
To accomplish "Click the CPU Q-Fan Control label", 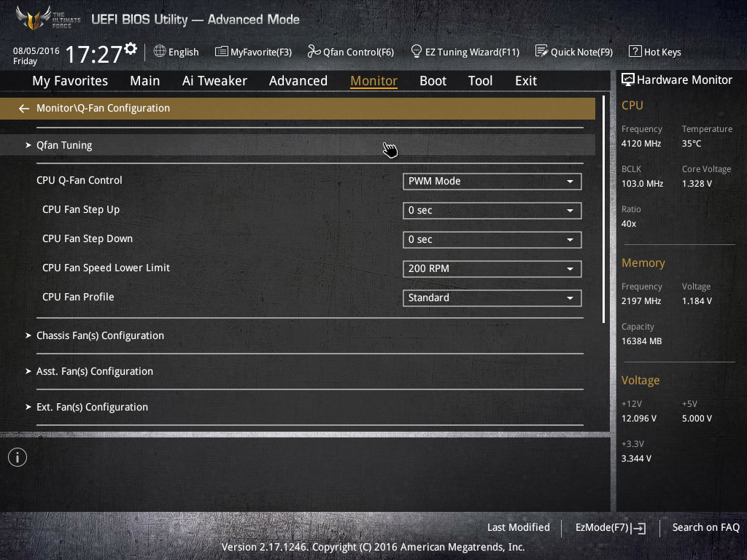I will (x=79, y=181).
